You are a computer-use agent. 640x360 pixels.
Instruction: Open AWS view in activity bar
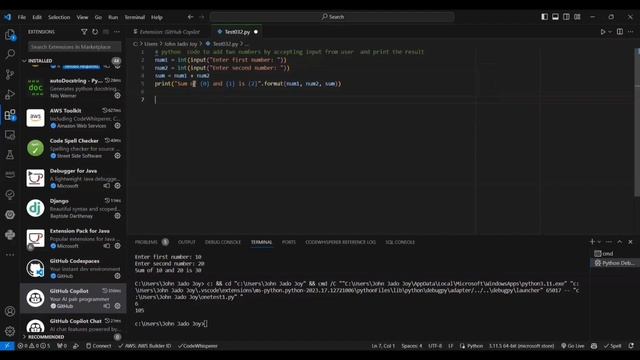(x=10, y=175)
